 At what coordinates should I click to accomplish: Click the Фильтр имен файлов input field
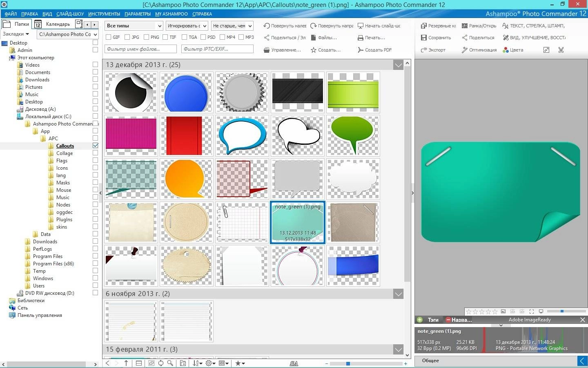pos(140,49)
